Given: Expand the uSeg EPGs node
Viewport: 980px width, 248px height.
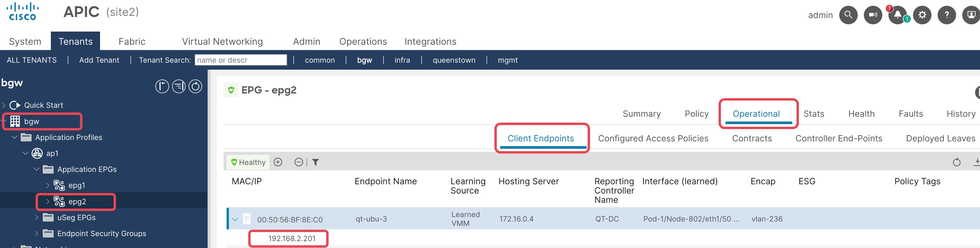Looking at the screenshot, I should 37,217.
